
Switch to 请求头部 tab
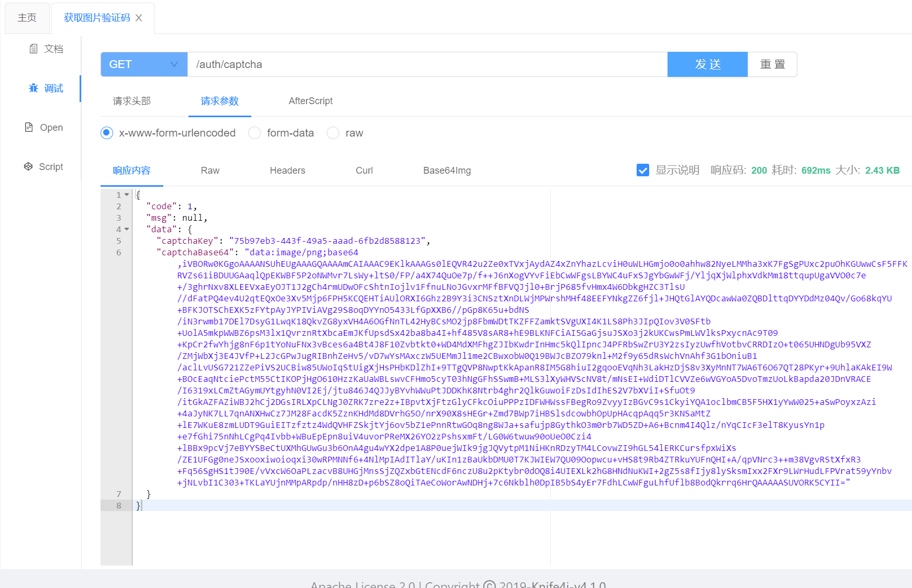132,101
